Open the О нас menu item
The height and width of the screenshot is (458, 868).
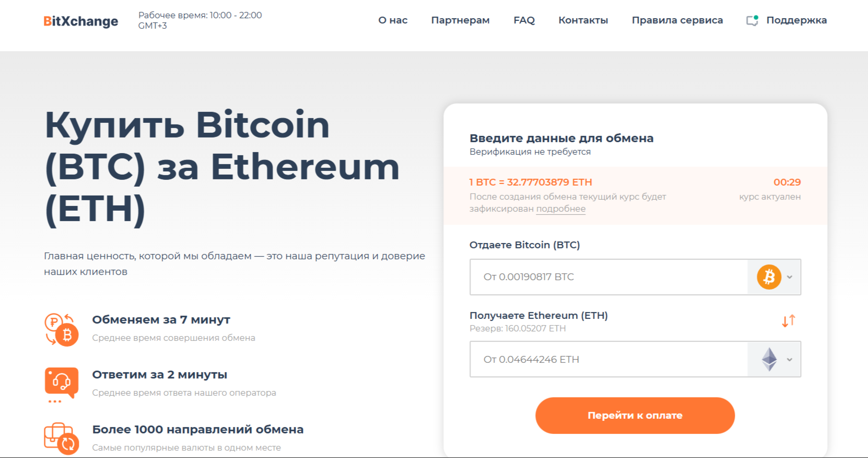click(x=393, y=20)
